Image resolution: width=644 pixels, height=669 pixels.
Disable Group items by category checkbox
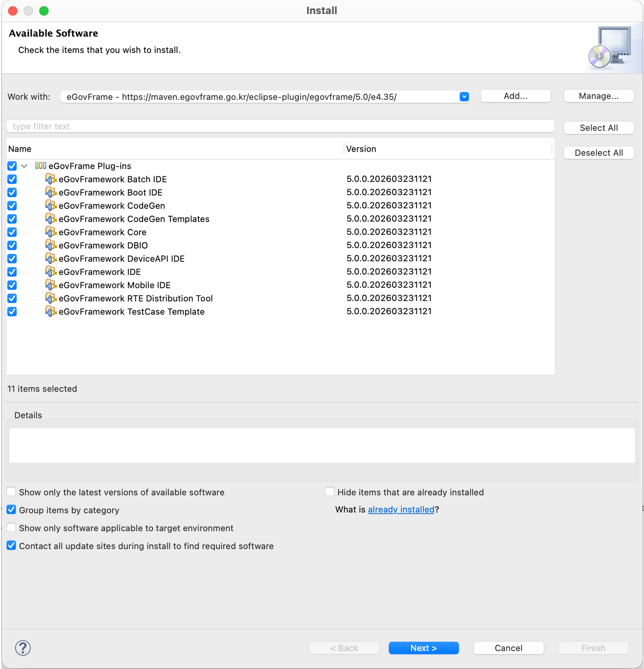(12, 510)
